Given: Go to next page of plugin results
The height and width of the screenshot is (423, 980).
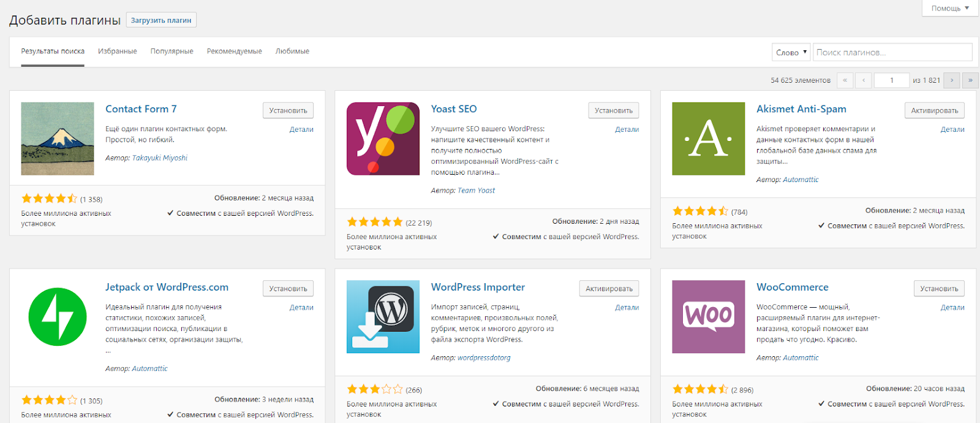Looking at the screenshot, I should 951,80.
